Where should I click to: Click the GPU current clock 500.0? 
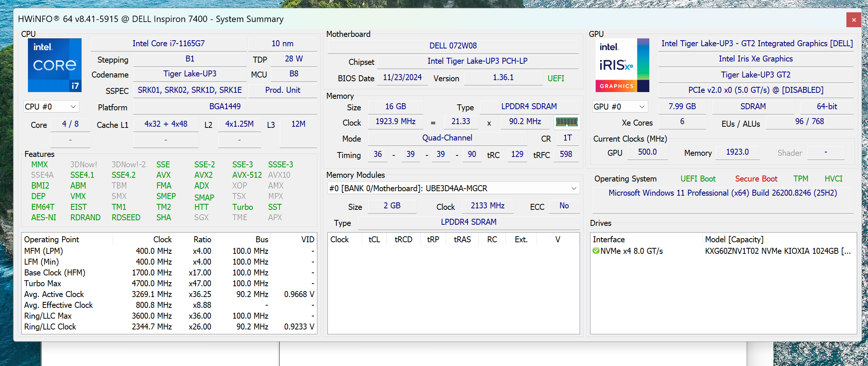tap(647, 152)
